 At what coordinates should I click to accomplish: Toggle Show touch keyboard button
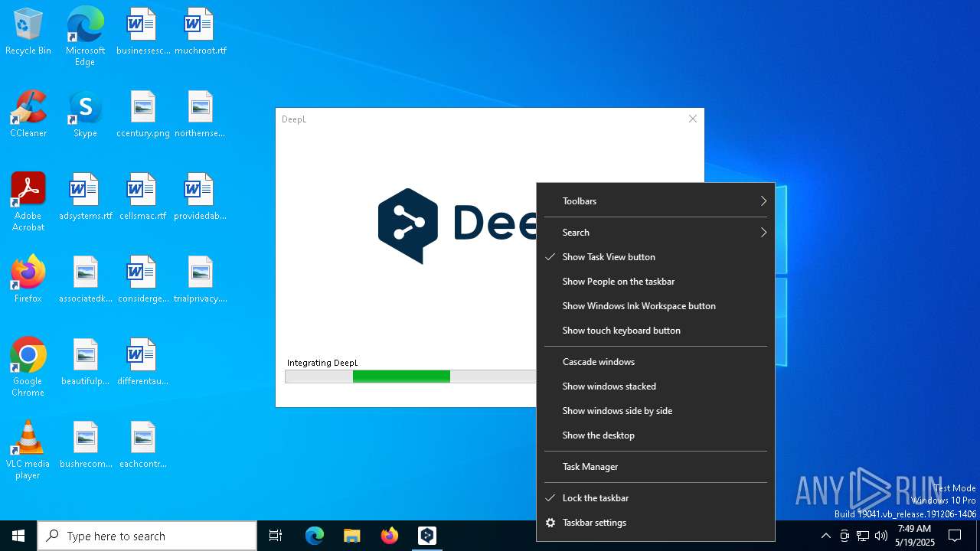655,331
